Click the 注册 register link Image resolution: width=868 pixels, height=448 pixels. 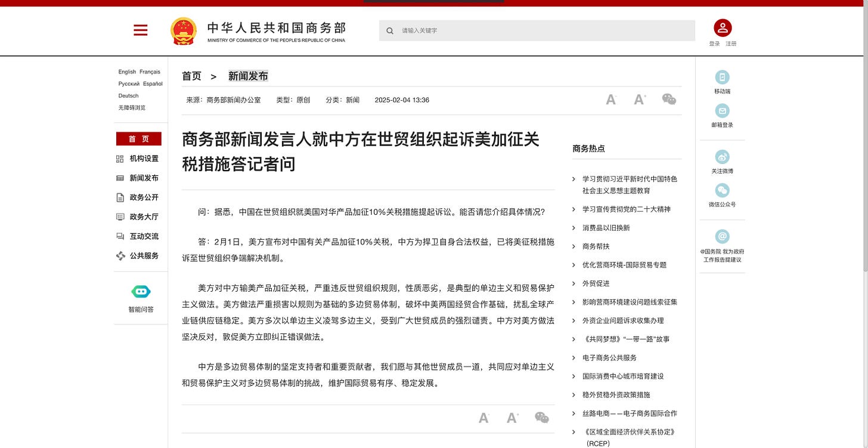click(x=731, y=44)
